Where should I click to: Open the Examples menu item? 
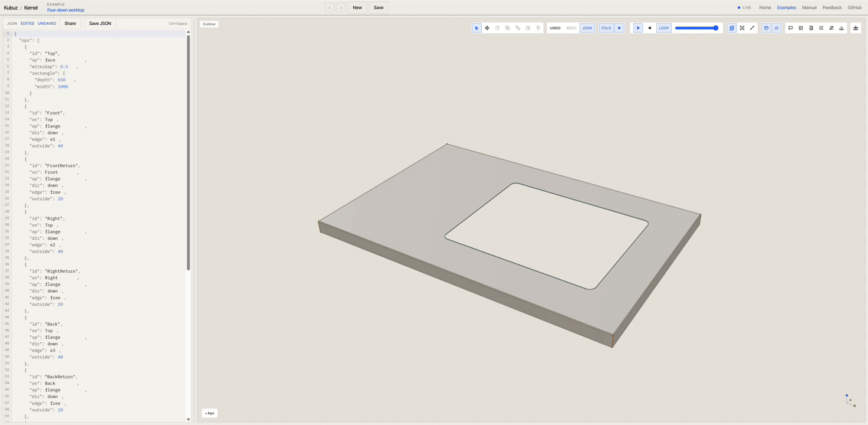[787, 8]
